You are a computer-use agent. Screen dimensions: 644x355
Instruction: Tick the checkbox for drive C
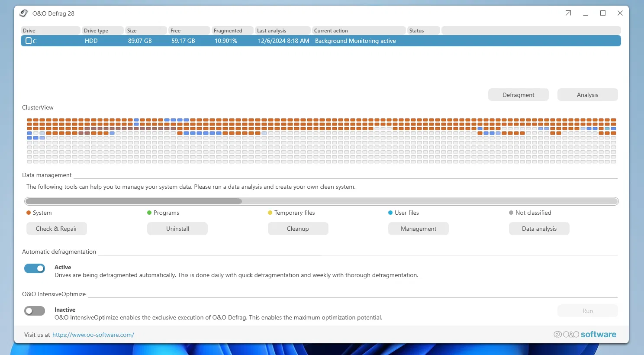29,41
